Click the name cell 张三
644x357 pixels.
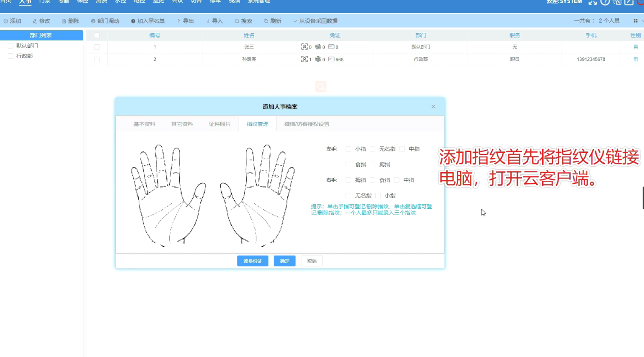click(249, 47)
